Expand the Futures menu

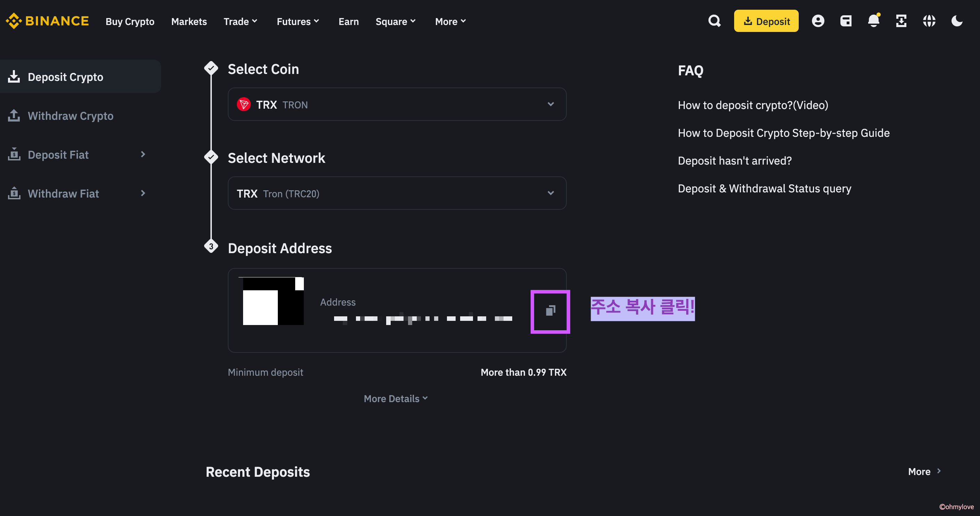[298, 21]
